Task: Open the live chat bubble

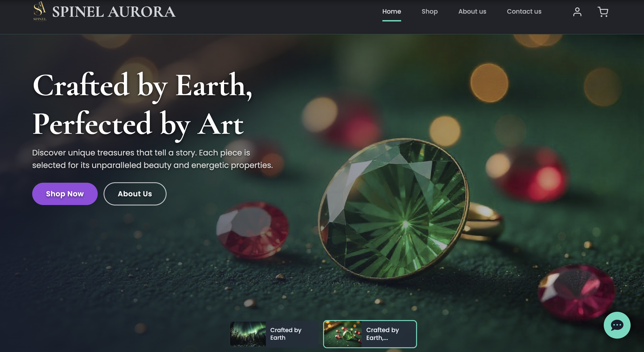Action: pos(617,325)
